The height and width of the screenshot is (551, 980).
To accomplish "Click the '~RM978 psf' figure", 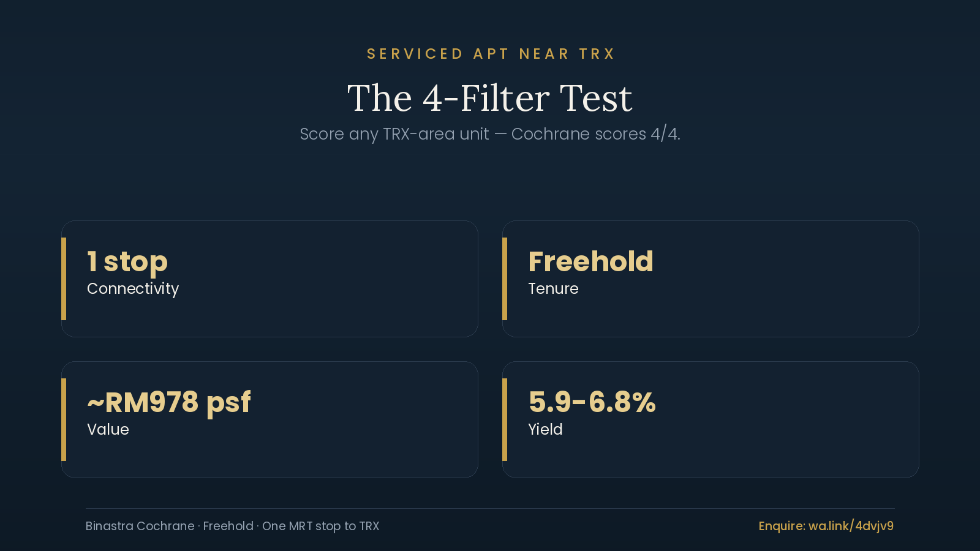I will click(x=169, y=403).
